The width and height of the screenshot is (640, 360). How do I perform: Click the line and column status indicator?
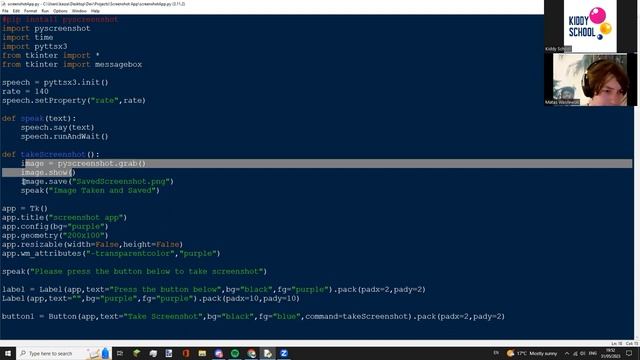tap(624, 344)
